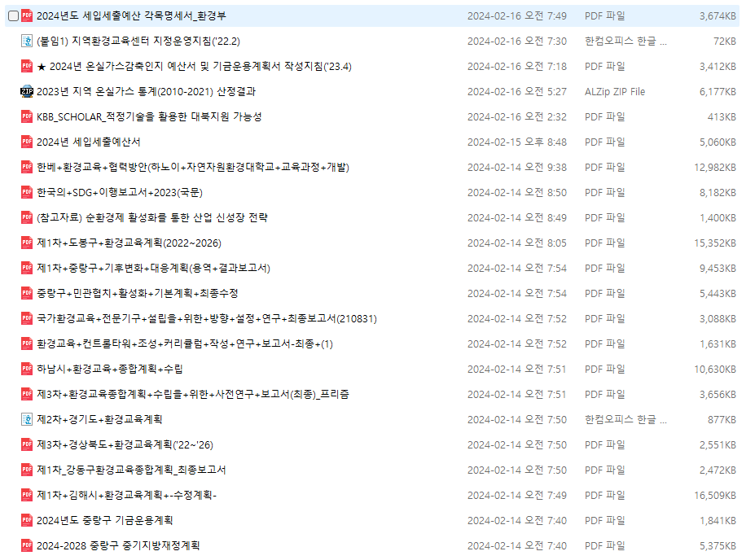Click the ZIP icon beside 2023년 지역 온실가스 통계

pyautogui.click(x=25, y=90)
